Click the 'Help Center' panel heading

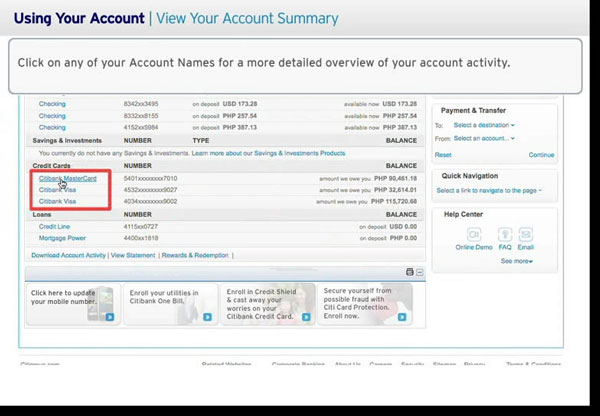(x=463, y=214)
